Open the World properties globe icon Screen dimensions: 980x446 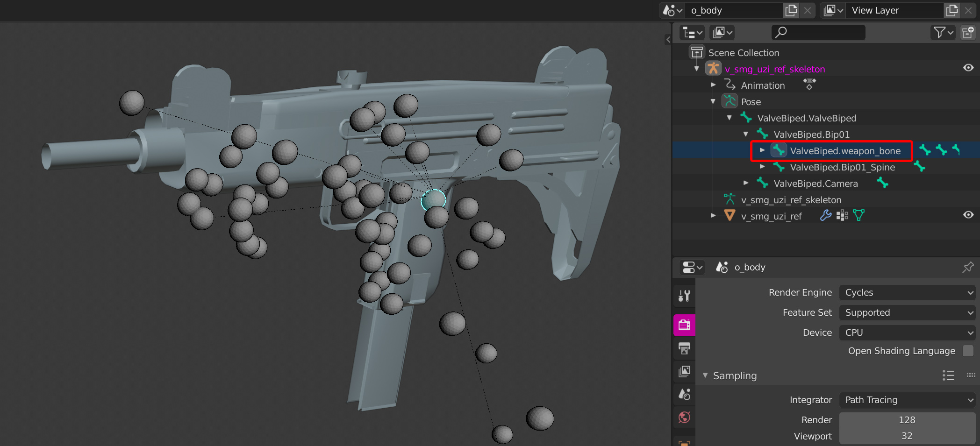[x=684, y=417]
